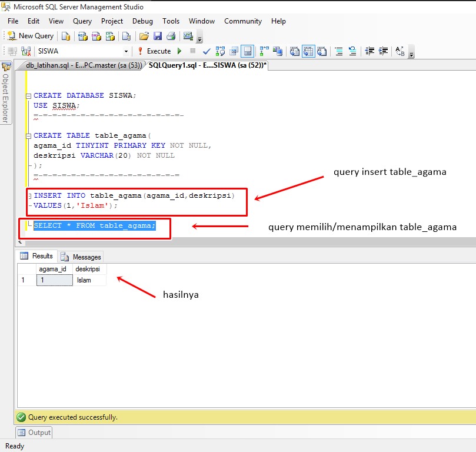
Task: Open the Query menu
Action: click(x=82, y=21)
